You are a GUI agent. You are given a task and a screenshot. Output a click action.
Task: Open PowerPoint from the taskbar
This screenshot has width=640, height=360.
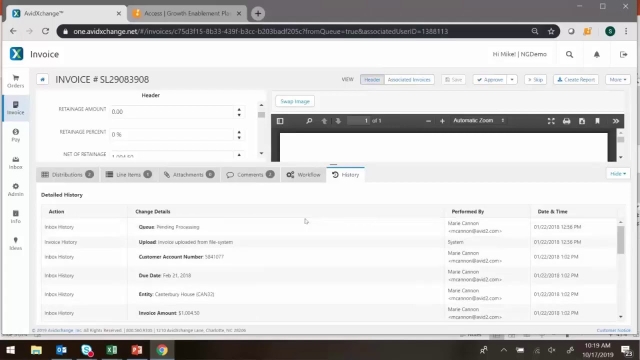(137, 350)
